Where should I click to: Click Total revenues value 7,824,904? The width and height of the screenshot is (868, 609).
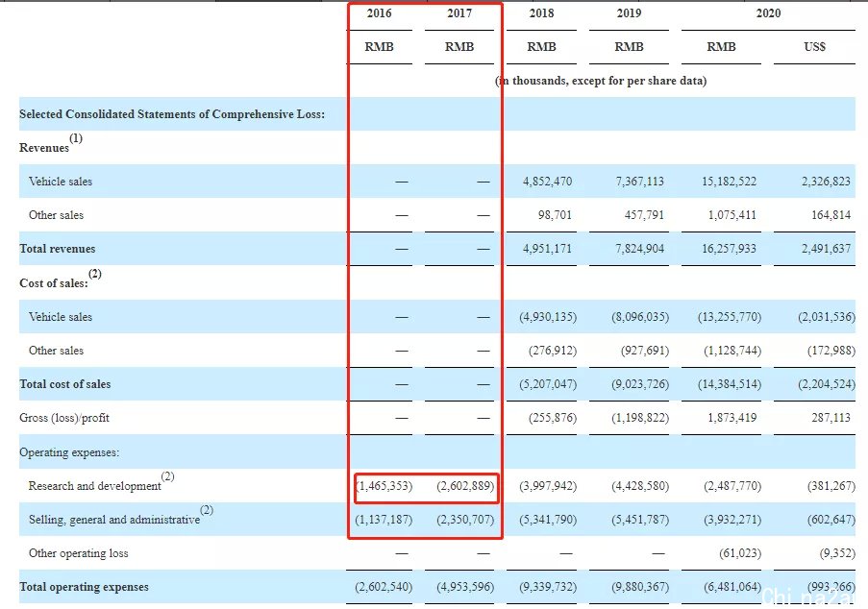pyautogui.click(x=639, y=249)
